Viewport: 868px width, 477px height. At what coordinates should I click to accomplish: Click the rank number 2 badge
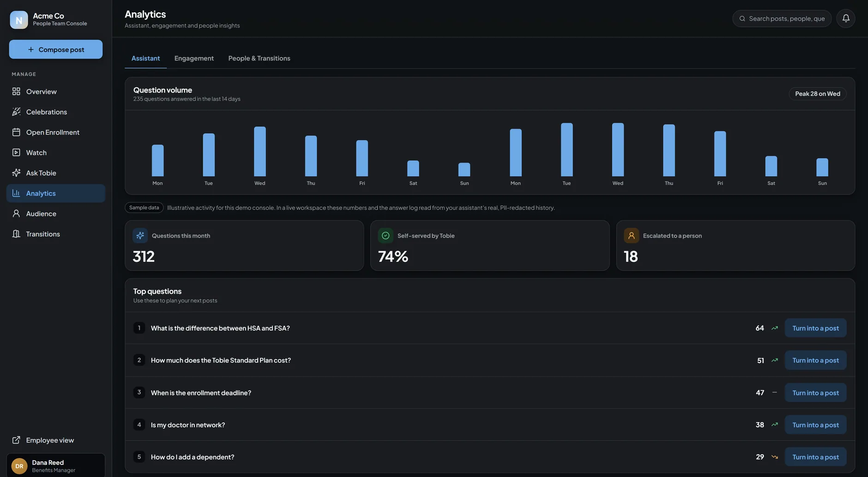pyautogui.click(x=139, y=360)
